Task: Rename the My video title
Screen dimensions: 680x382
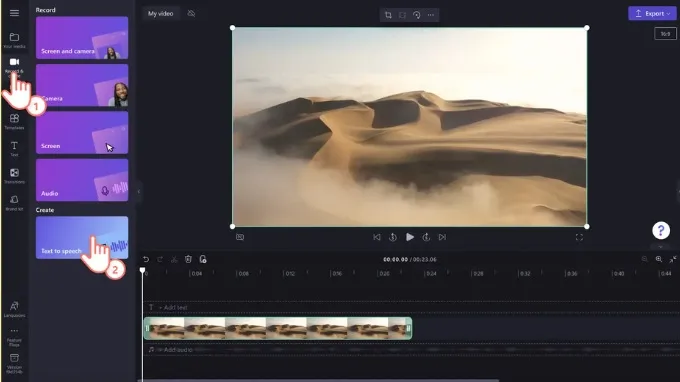Action: [160, 13]
